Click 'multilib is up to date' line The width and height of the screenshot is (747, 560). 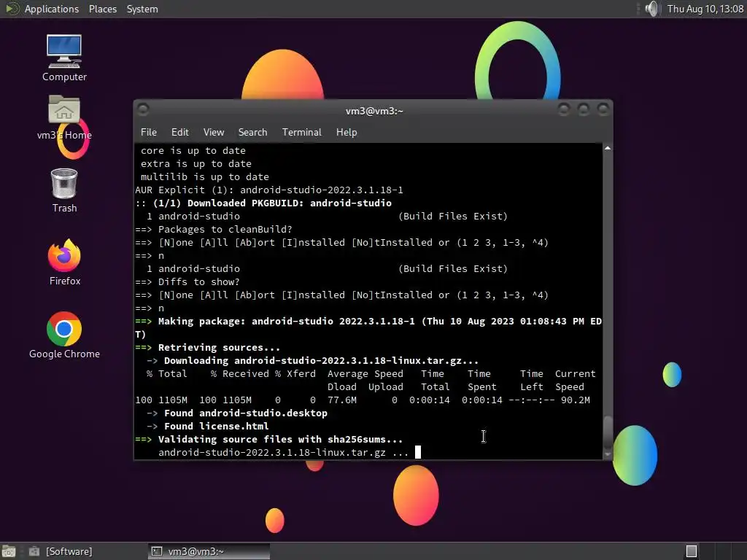[x=205, y=176]
